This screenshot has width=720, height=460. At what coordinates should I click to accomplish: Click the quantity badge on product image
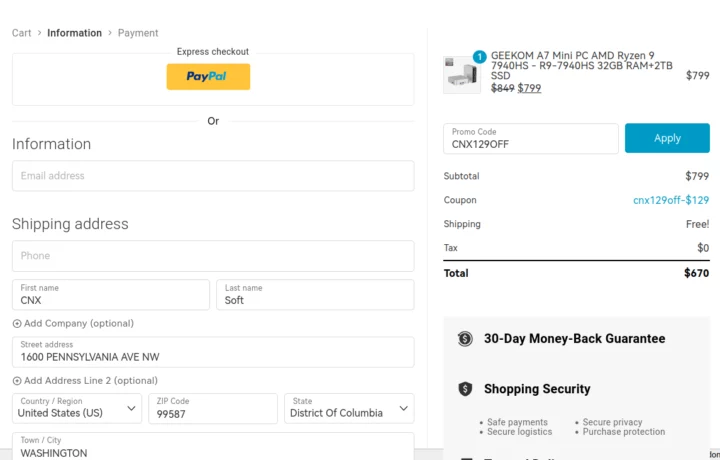(x=479, y=57)
